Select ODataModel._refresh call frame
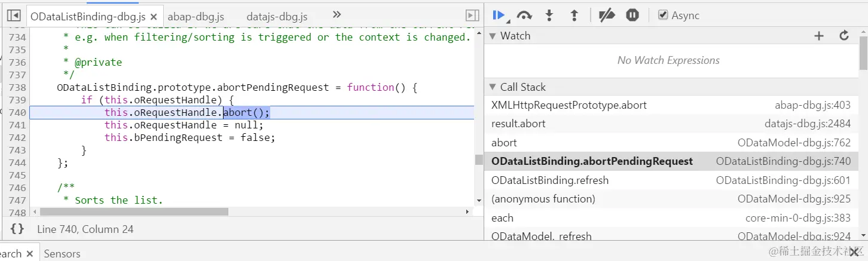 pyautogui.click(x=671, y=235)
